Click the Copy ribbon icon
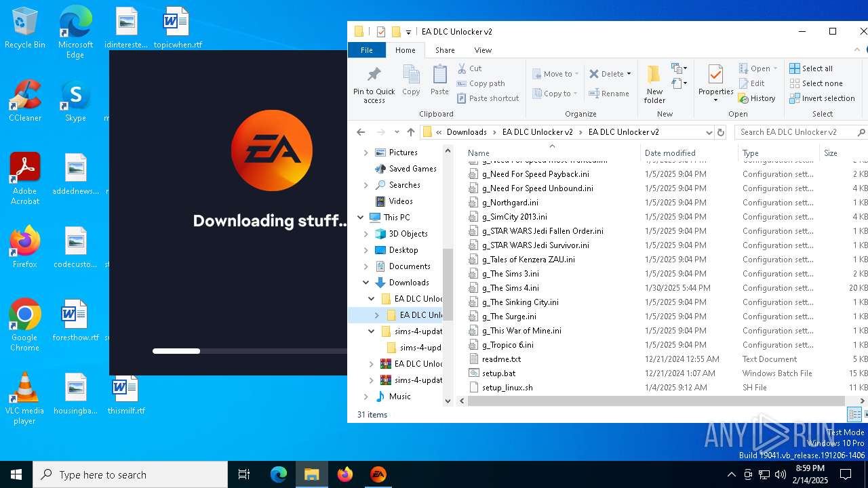This screenshot has width=868, height=488. [x=411, y=74]
